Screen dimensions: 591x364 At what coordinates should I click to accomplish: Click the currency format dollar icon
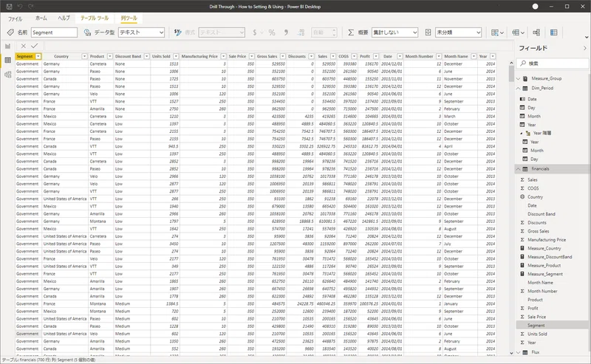pos(254,32)
